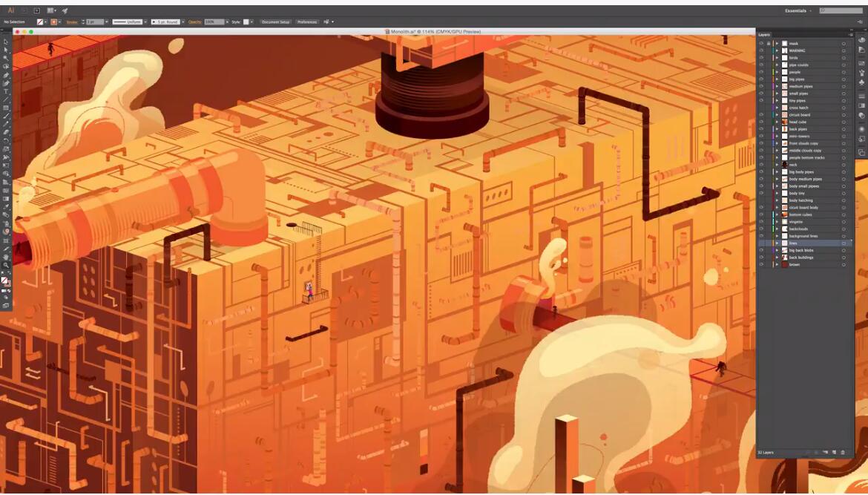Viewport: 868px width, 495px height.
Task: Select the Type tool
Action: point(6,92)
